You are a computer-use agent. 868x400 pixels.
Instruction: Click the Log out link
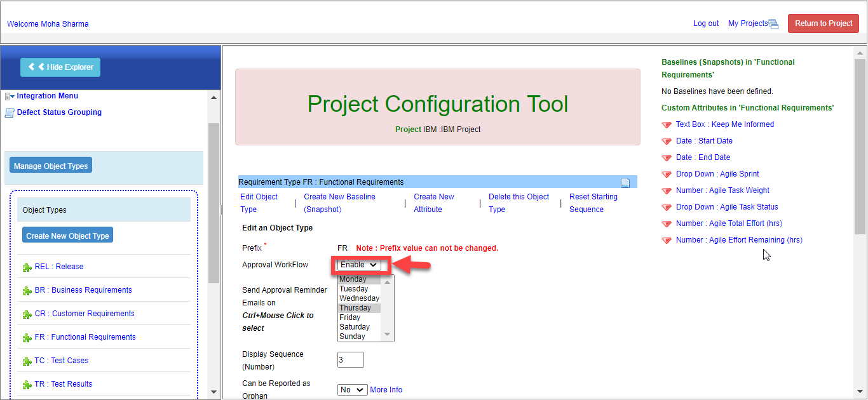point(706,23)
